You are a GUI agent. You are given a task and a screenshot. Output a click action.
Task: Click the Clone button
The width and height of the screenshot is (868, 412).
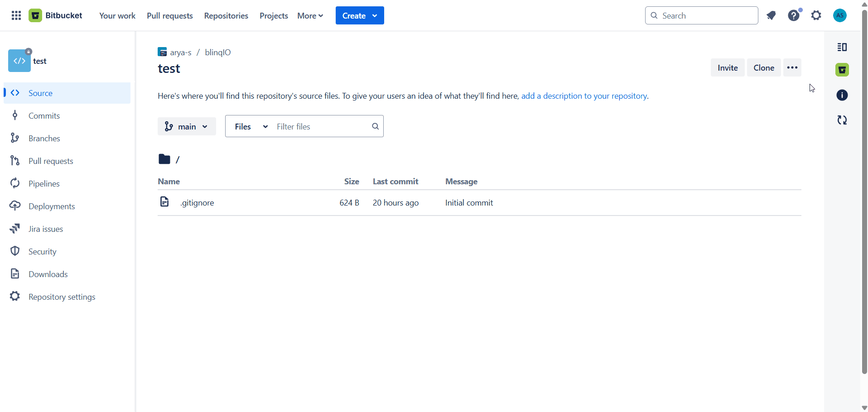(x=764, y=67)
